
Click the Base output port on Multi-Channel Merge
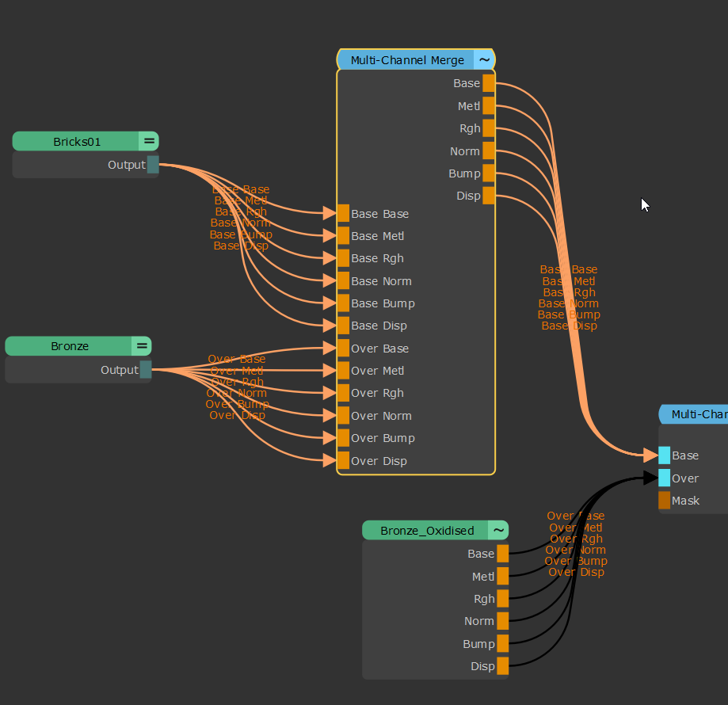(489, 83)
